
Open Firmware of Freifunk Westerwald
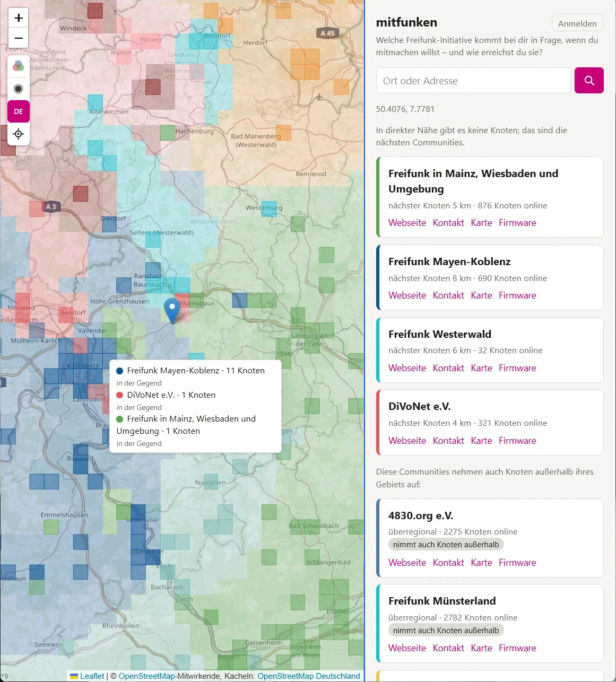pyautogui.click(x=517, y=368)
